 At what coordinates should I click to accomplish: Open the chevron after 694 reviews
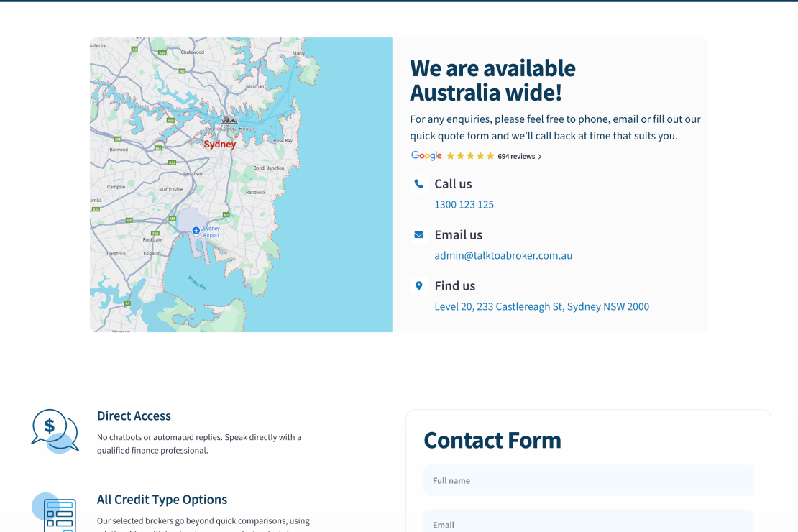(539, 157)
